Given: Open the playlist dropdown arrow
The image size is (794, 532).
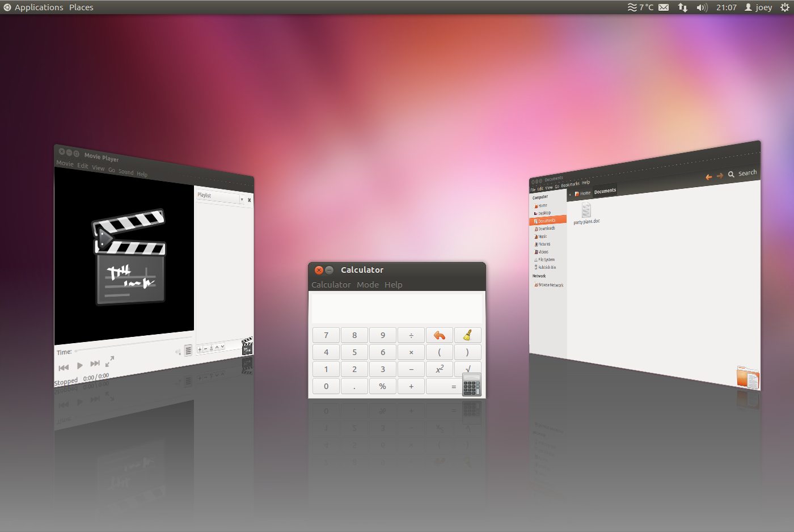Looking at the screenshot, I should (x=241, y=199).
